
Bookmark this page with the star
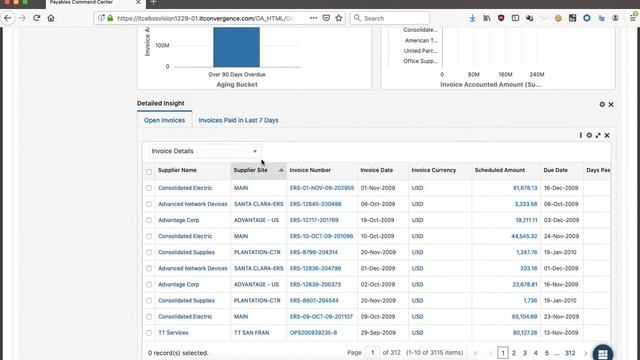339,18
